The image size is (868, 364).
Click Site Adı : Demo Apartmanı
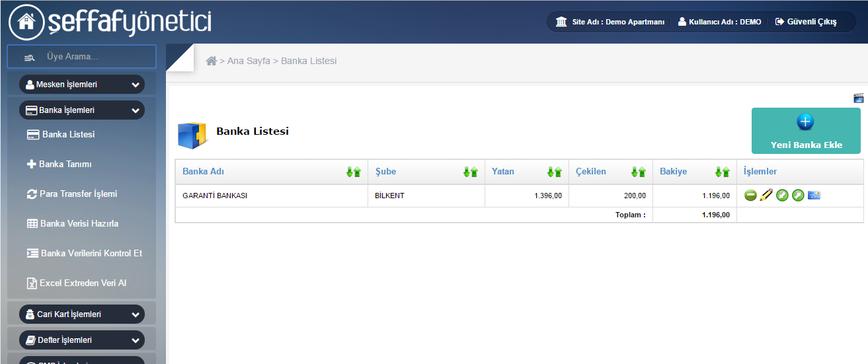[x=618, y=22]
